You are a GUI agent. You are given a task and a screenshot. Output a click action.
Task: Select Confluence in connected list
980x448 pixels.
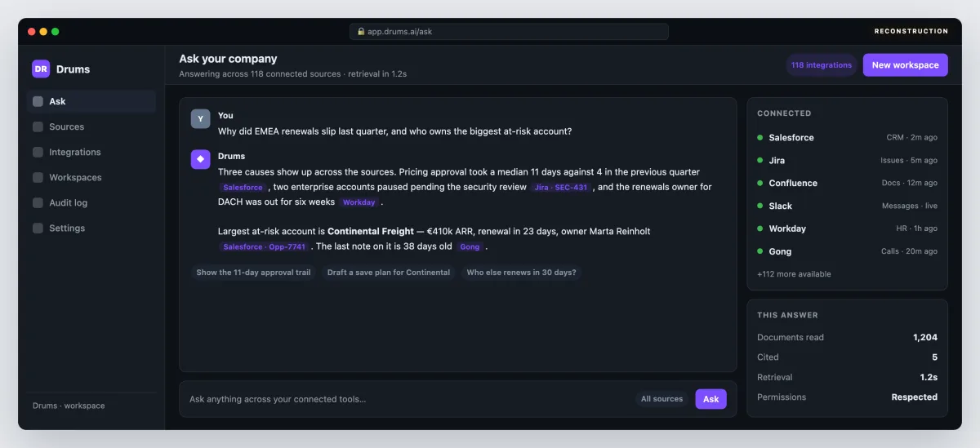[x=847, y=184]
